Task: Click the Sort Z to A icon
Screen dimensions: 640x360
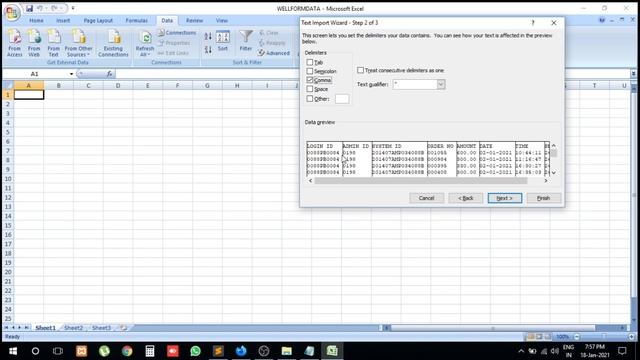Action: pyautogui.click(x=208, y=49)
